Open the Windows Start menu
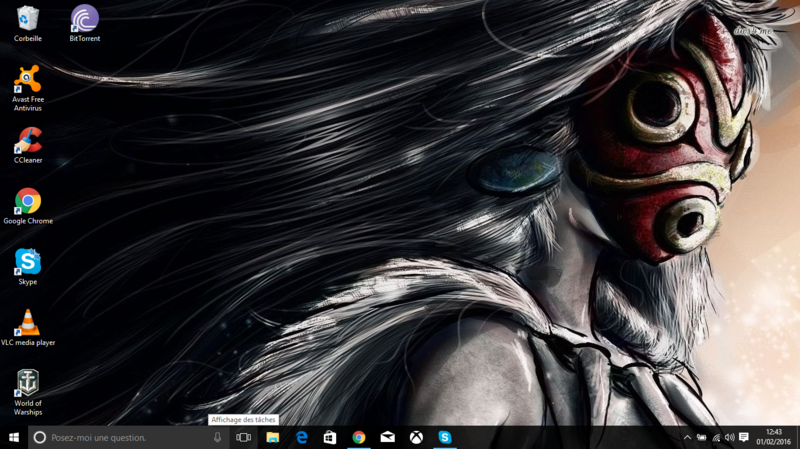The image size is (800, 449). pos(14,438)
